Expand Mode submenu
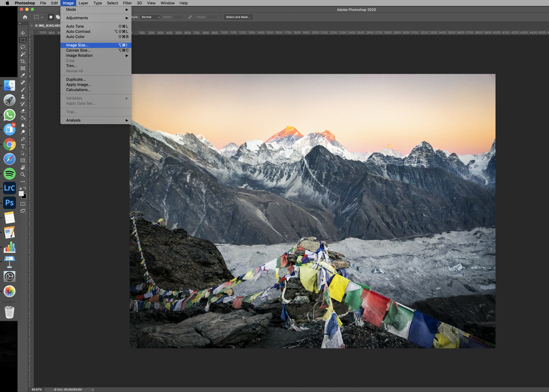549x392 pixels. click(x=96, y=9)
